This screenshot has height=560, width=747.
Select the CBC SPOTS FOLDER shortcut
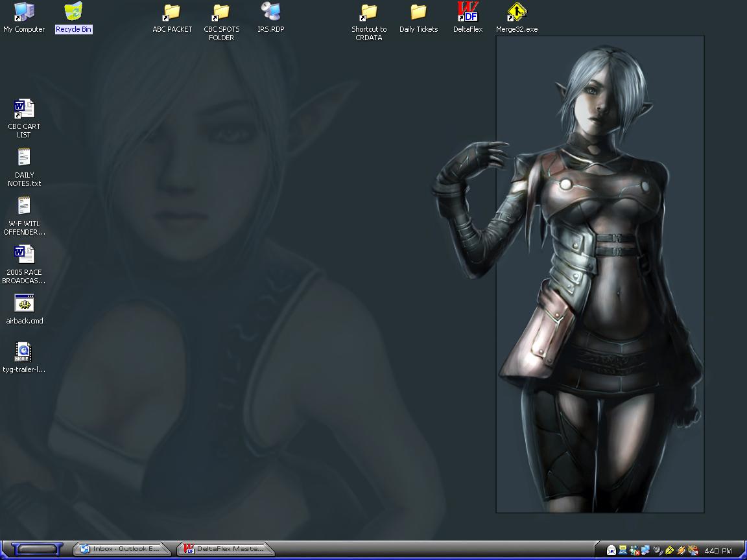coord(221,12)
